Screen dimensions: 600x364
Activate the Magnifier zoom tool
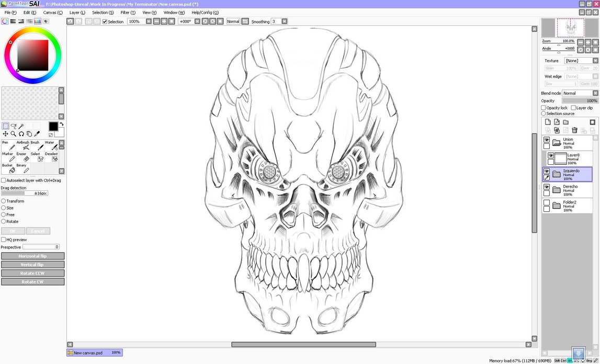pos(13,133)
